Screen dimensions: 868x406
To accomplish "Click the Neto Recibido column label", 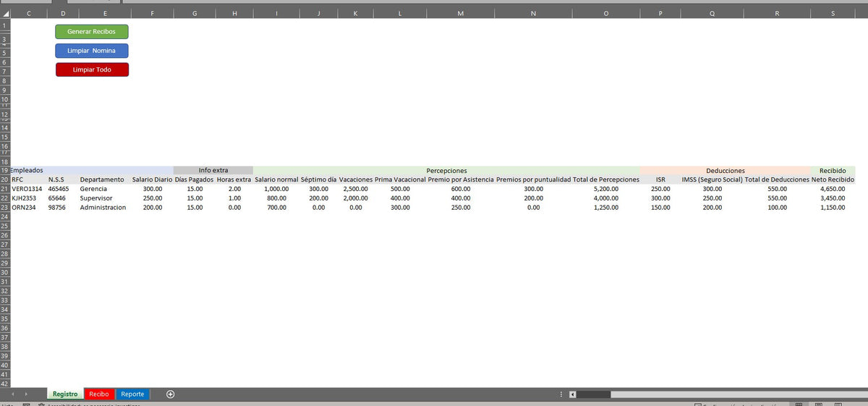I will [833, 179].
